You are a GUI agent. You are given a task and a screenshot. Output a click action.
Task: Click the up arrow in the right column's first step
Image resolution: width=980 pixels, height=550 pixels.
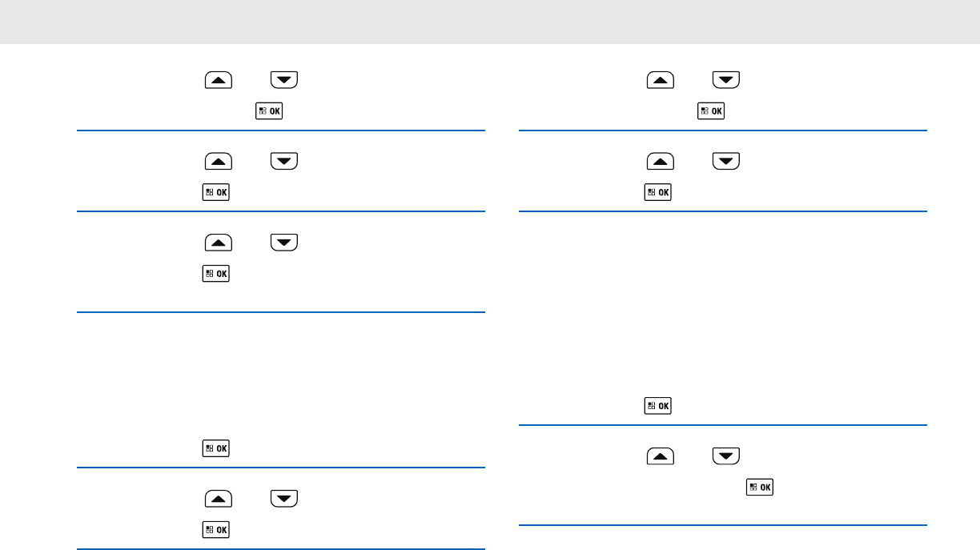coord(661,80)
